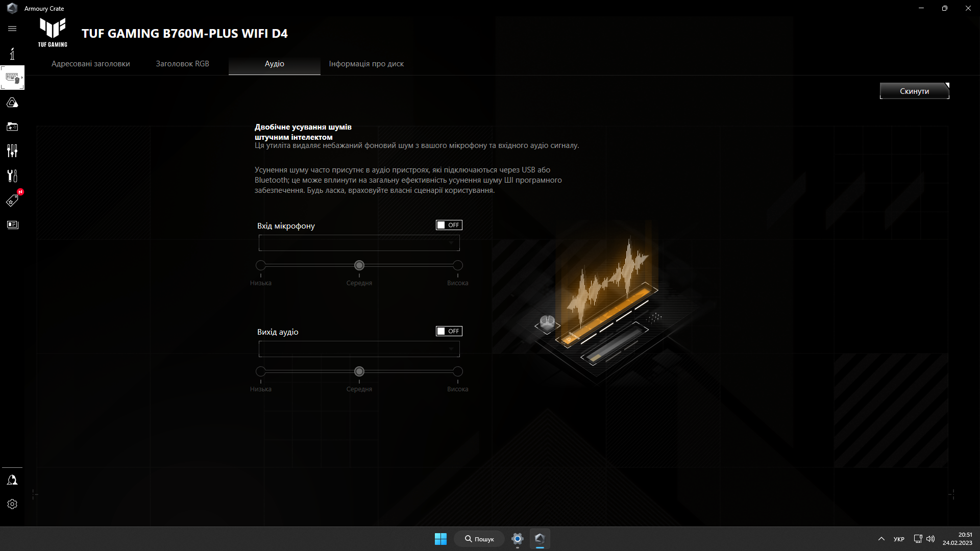The height and width of the screenshot is (551, 980).
Task: Expand the audio output device dropdown
Action: [359, 349]
